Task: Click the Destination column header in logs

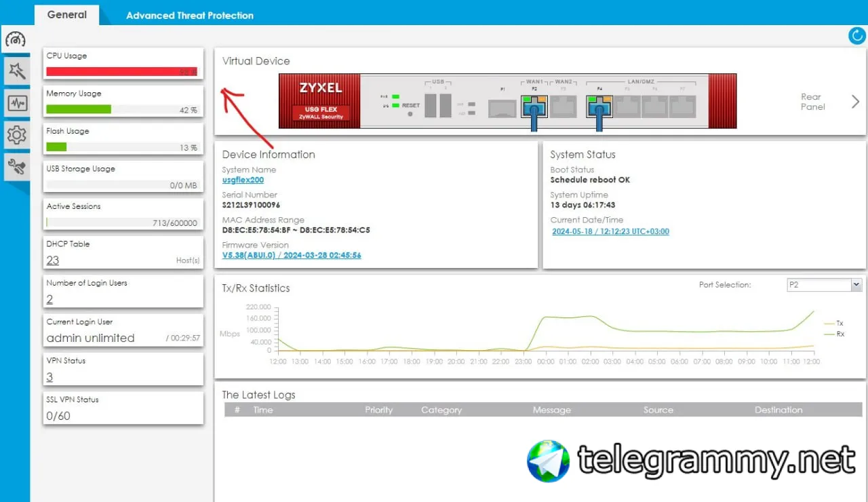Action: [778, 410]
